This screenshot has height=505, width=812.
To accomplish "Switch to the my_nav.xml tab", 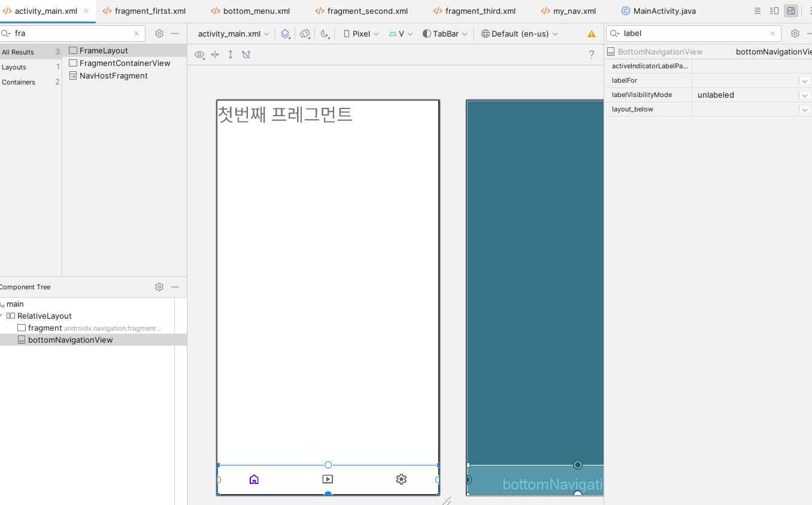I will pyautogui.click(x=568, y=11).
